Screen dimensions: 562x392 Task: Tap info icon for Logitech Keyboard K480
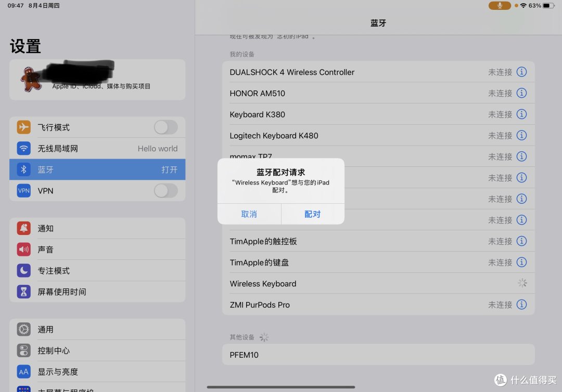click(x=521, y=136)
